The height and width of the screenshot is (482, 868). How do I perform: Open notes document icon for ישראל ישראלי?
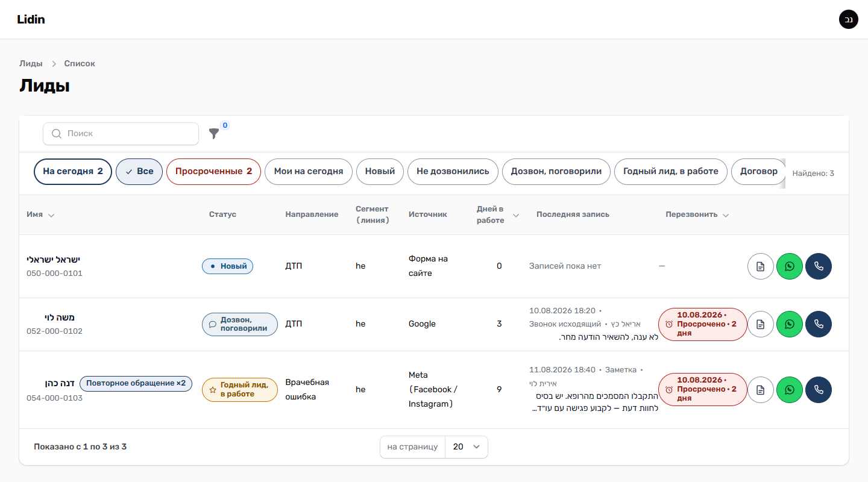tap(761, 266)
